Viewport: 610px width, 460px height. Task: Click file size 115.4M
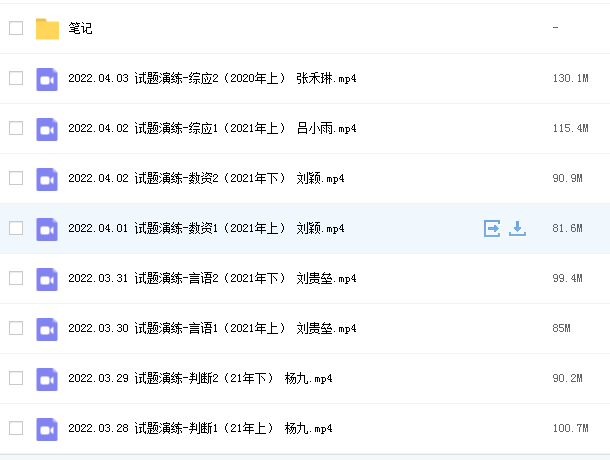(570, 128)
